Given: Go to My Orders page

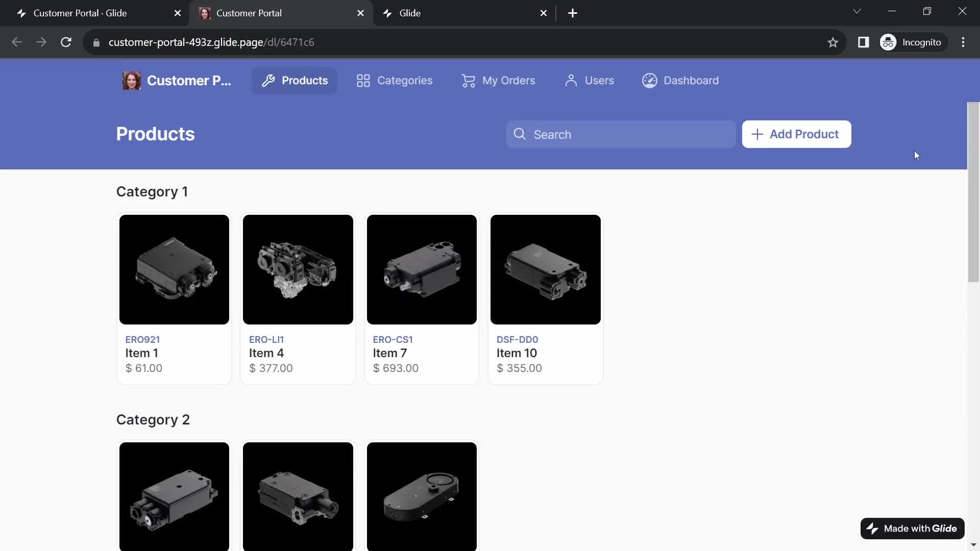Looking at the screenshot, I should 498,81.
